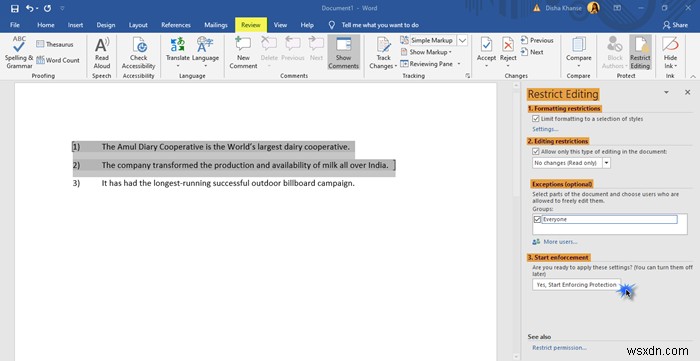
Task: Run Spelling & Grammar check
Action: (19, 53)
